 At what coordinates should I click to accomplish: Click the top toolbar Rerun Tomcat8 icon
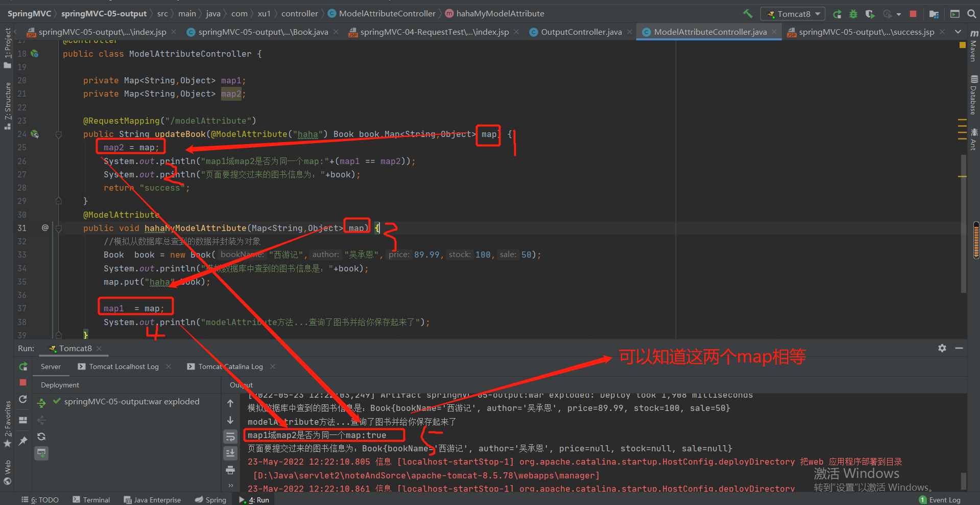(x=837, y=14)
